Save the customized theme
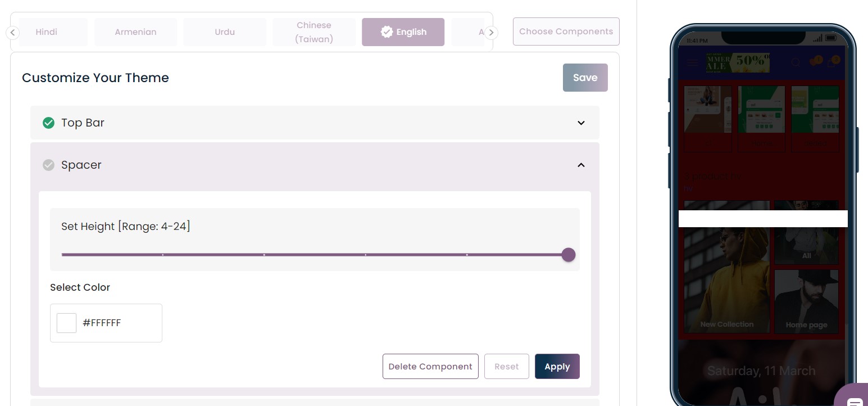This screenshot has width=868, height=406. [x=585, y=78]
